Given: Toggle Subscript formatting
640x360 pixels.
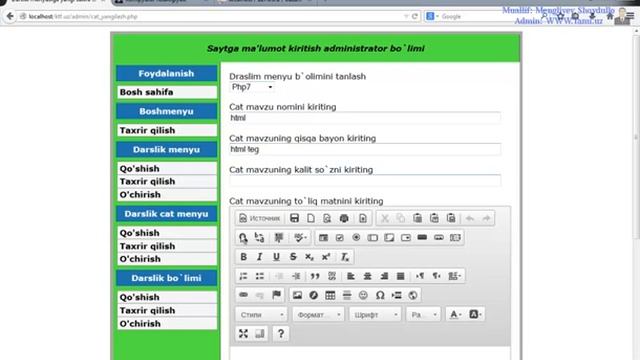Looking at the screenshot, I should coord(309,257).
